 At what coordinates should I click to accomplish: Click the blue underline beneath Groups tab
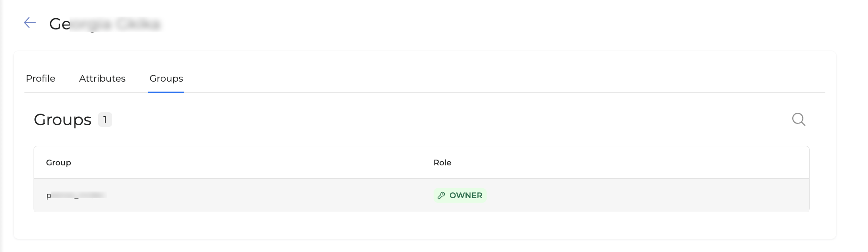coord(166,92)
